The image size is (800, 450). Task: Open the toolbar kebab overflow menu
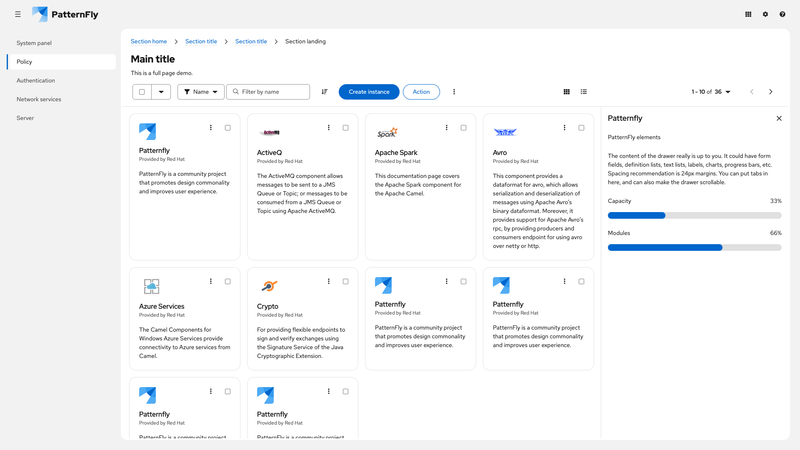pos(454,92)
